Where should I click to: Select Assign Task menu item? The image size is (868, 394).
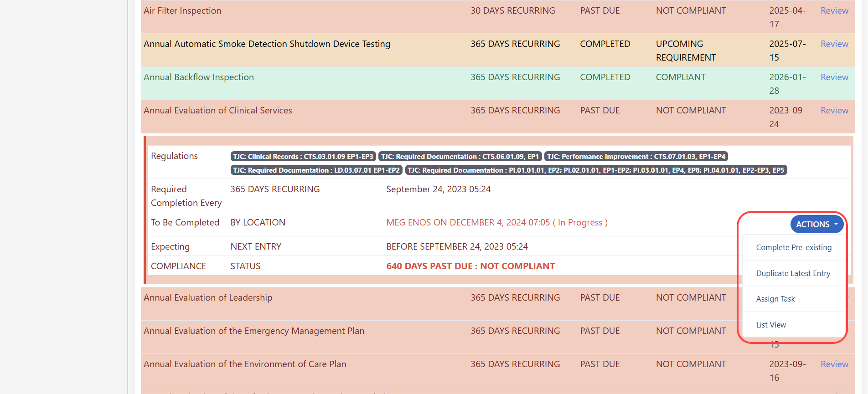[x=775, y=299]
